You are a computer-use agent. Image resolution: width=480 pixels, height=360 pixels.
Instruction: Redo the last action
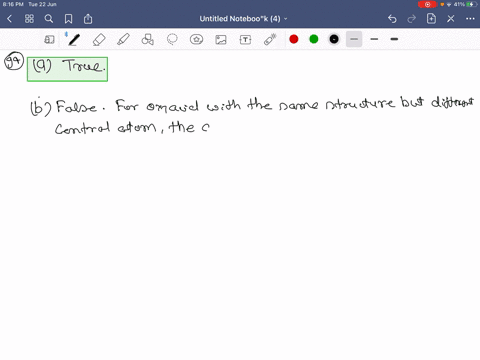[x=412, y=19]
